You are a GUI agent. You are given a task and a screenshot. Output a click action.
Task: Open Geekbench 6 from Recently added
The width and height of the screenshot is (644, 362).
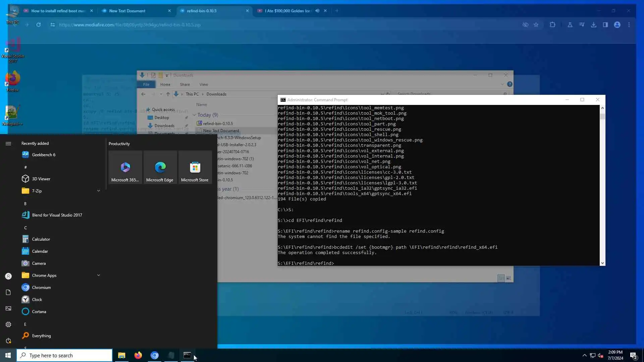click(x=44, y=155)
